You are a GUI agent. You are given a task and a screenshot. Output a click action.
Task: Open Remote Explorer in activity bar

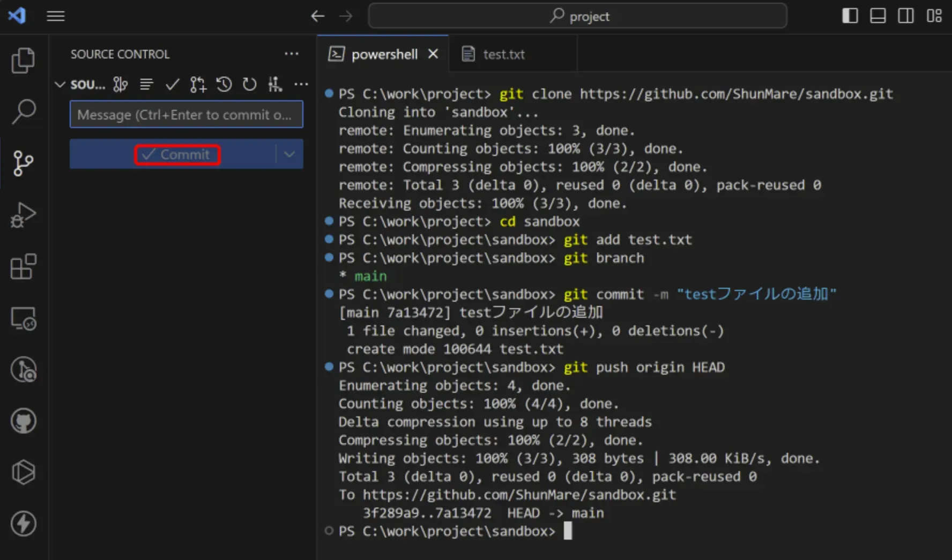click(x=23, y=318)
